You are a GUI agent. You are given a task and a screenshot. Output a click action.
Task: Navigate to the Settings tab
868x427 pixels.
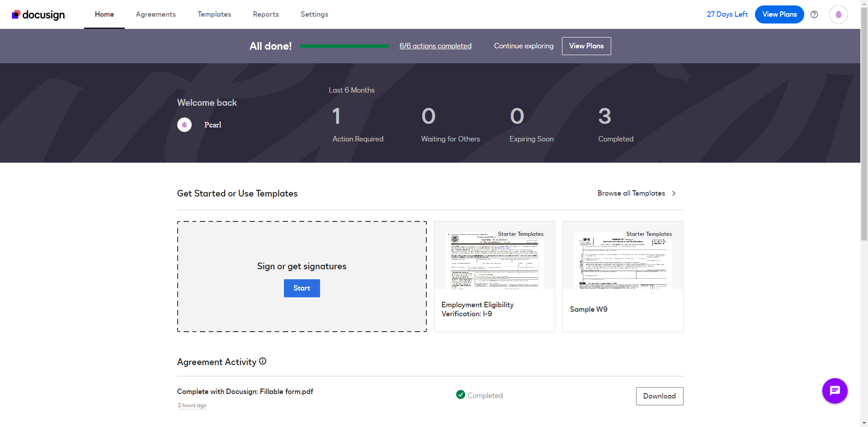pos(315,14)
